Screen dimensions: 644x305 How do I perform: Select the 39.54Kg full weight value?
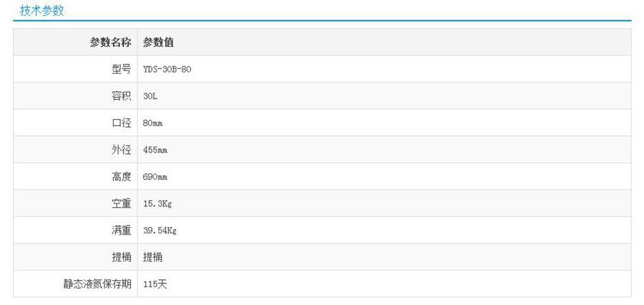pos(160,231)
